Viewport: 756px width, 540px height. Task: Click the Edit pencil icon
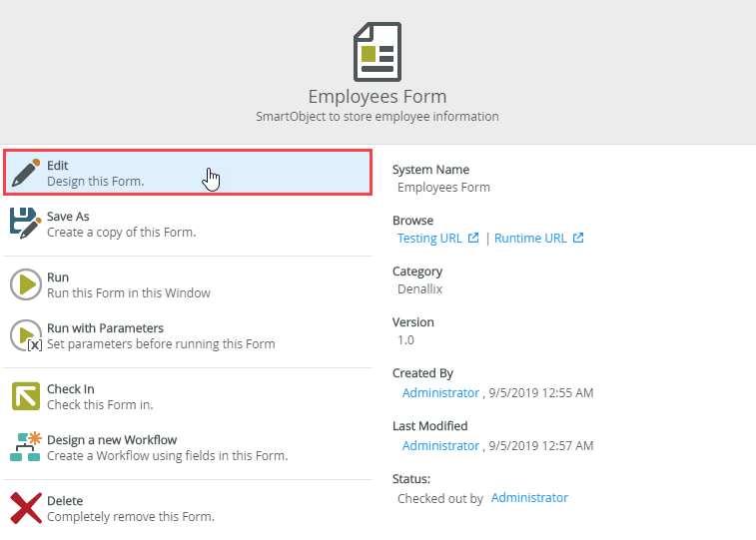click(25, 174)
